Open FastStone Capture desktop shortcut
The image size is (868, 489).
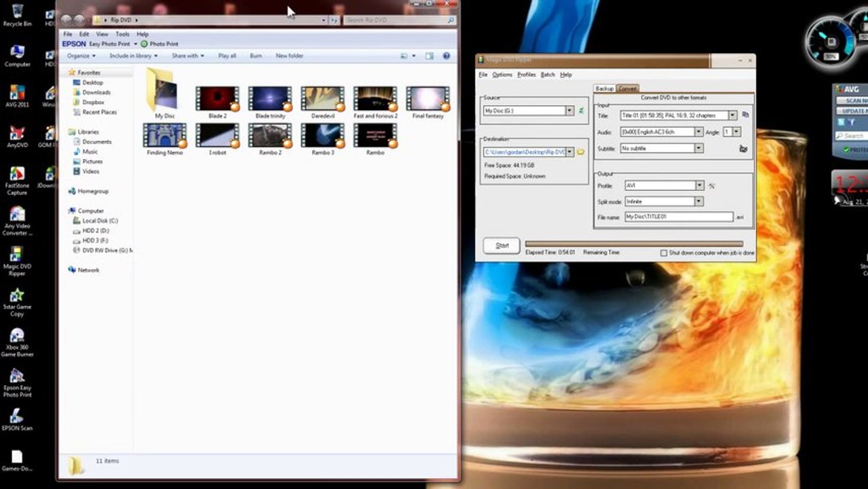tap(17, 181)
